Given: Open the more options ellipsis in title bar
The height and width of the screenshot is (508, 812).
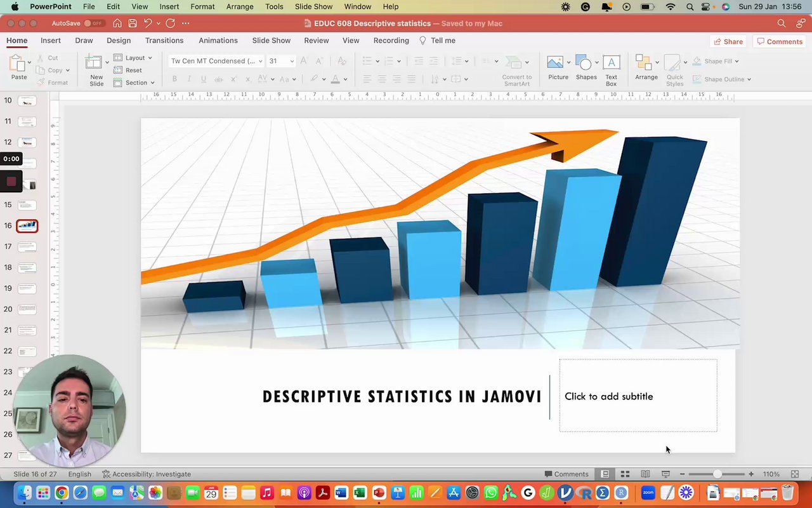Looking at the screenshot, I should pos(185,23).
